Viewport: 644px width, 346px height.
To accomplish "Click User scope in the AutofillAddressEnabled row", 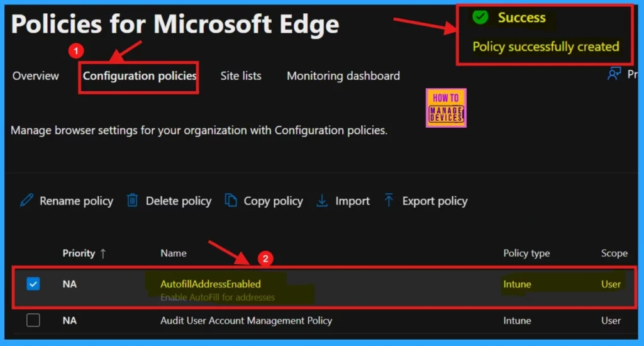I will pyautogui.click(x=611, y=284).
